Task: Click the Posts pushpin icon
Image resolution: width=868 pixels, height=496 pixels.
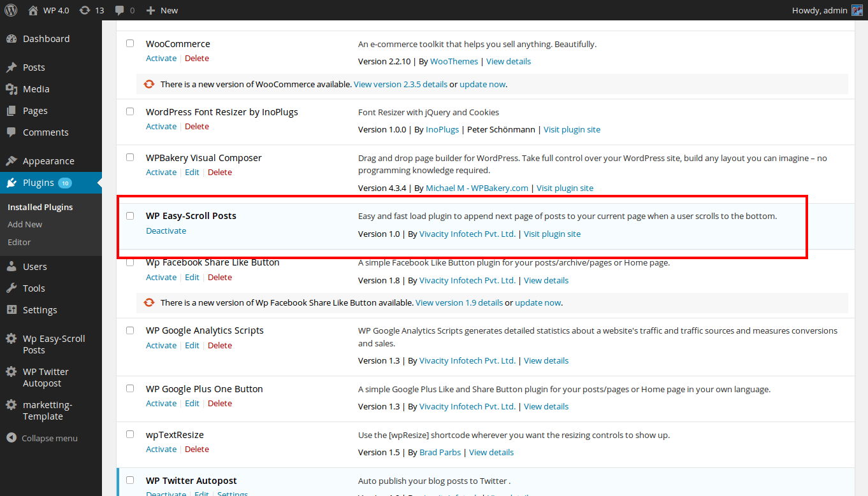Action: pyautogui.click(x=11, y=67)
